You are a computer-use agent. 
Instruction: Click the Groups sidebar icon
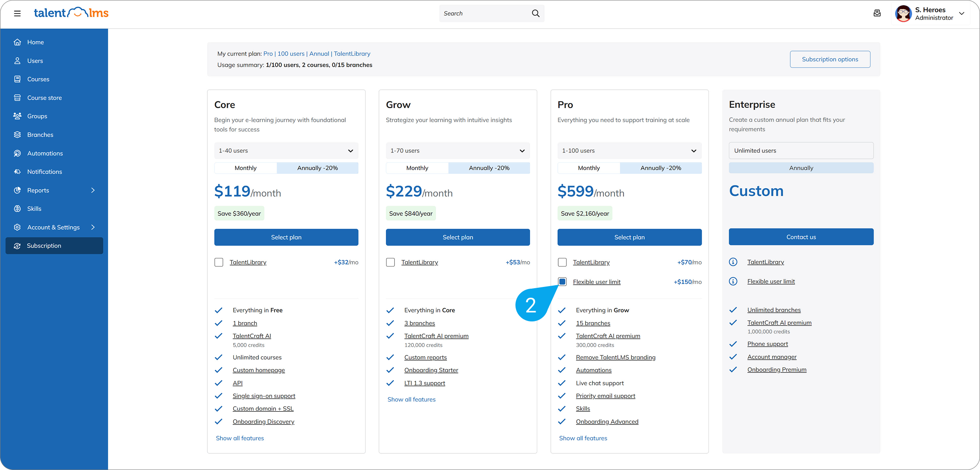click(17, 116)
